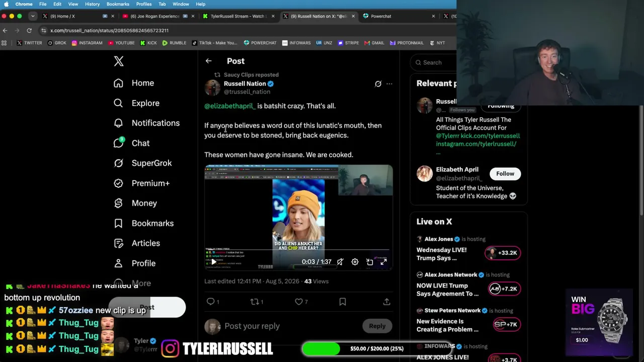
Task: Open the History menu
Action: (x=92, y=4)
